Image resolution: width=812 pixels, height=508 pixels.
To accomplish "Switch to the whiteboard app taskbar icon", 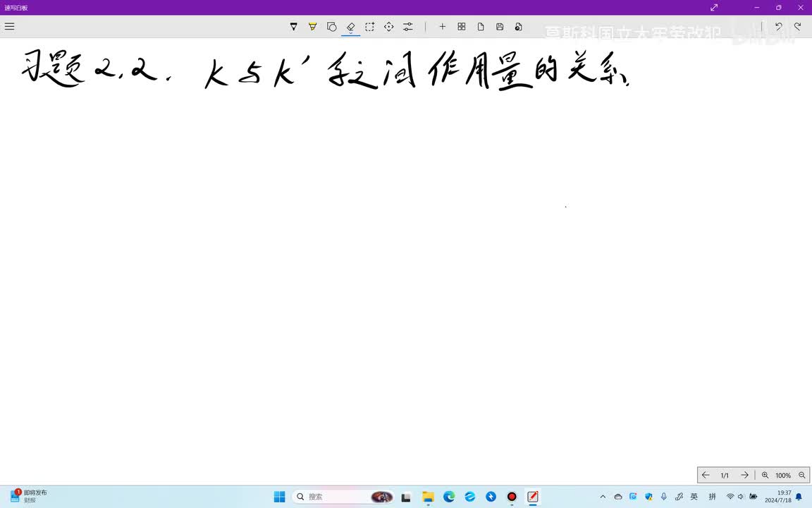I will tap(532, 497).
